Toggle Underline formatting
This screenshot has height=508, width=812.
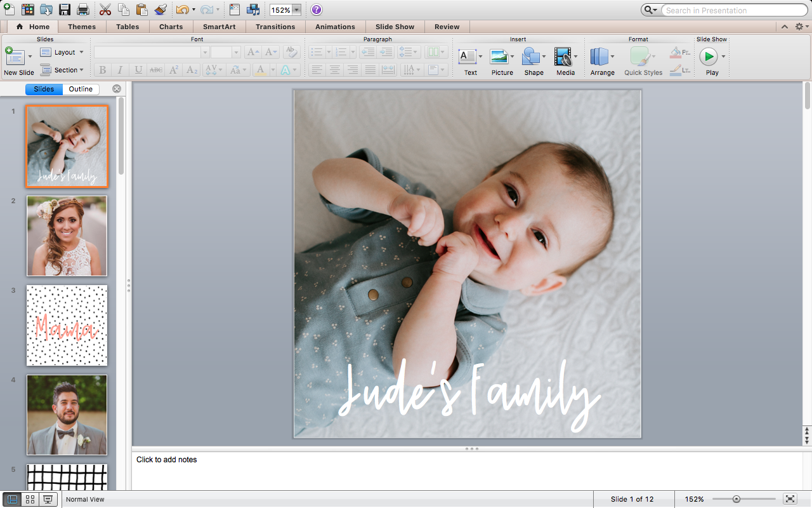click(x=138, y=70)
